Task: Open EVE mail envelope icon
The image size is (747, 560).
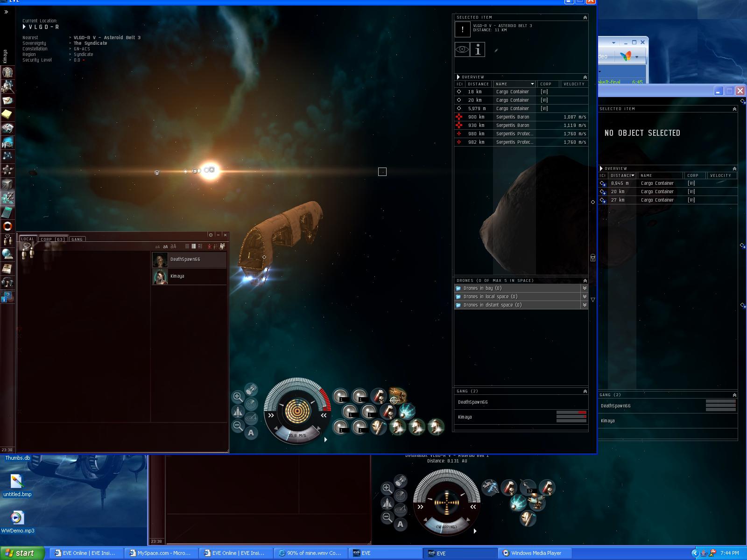Action: click(7, 100)
